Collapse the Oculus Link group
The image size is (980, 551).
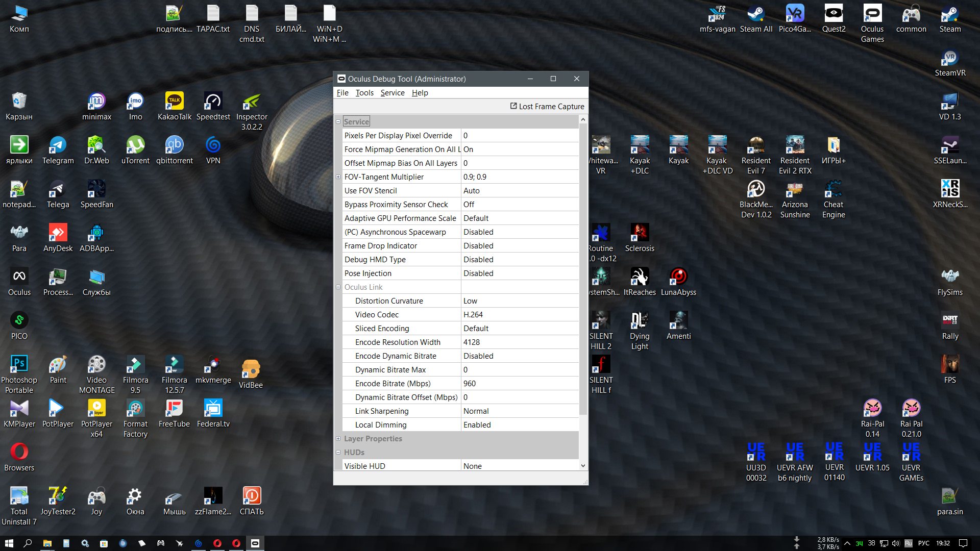coord(338,287)
